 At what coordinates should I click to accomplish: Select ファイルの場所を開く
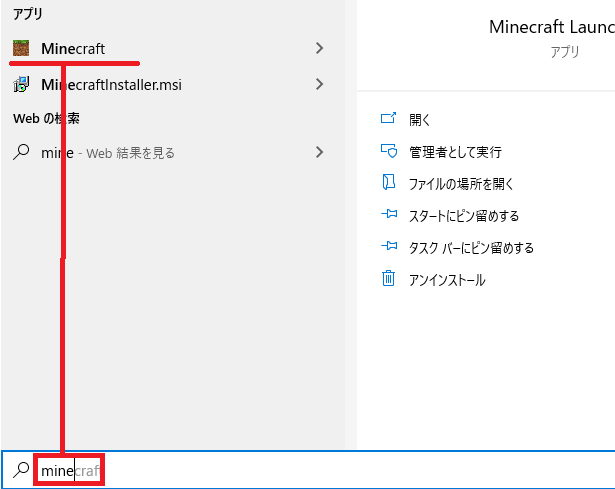click(x=461, y=184)
